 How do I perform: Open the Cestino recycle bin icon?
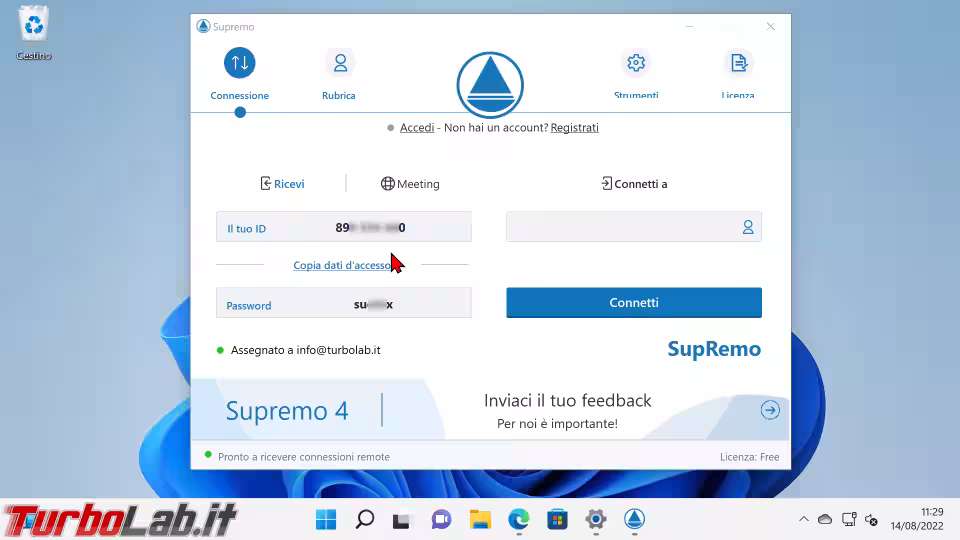[x=34, y=33]
